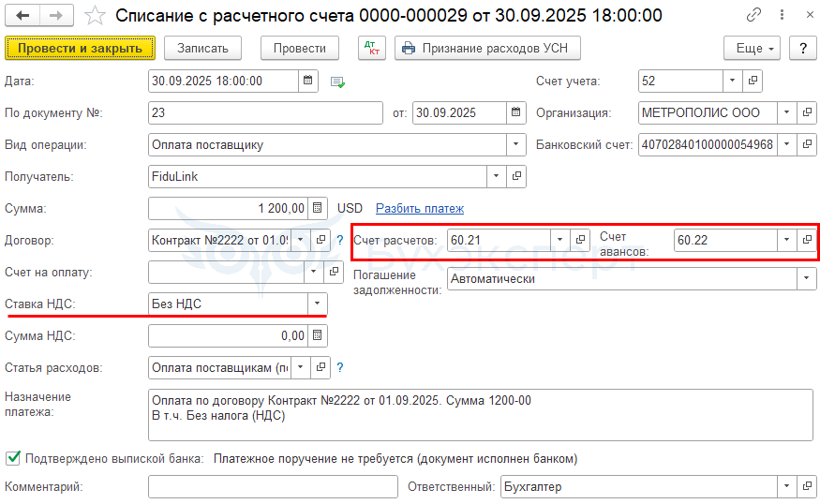Add document to favorites star

pos(95,16)
